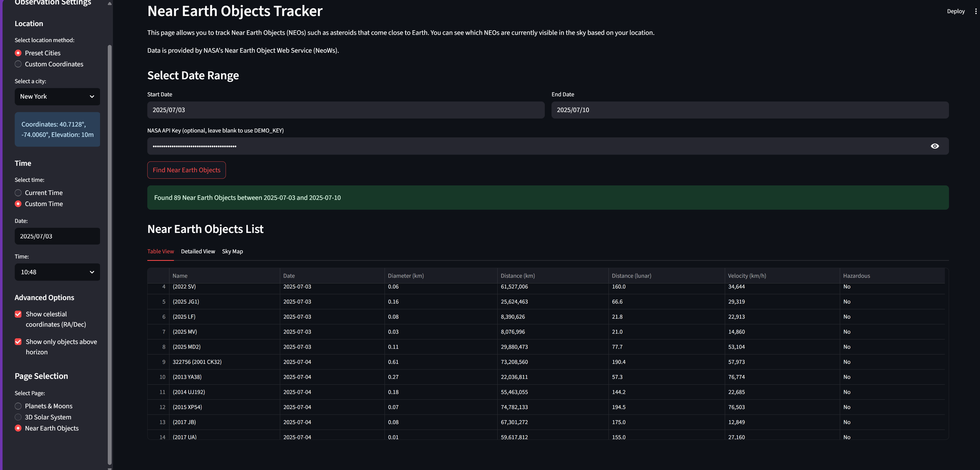
Task: Uncheck Show celestial coordinates (RA/Dec)
Action: [18, 314]
